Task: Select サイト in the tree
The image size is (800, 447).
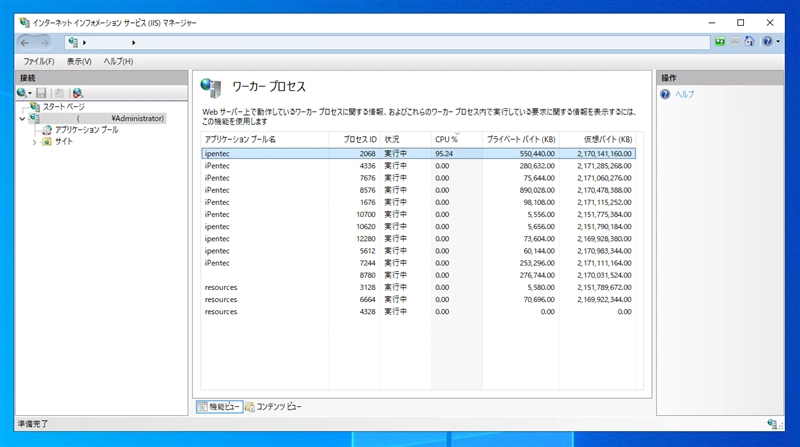Action: (64, 142)
